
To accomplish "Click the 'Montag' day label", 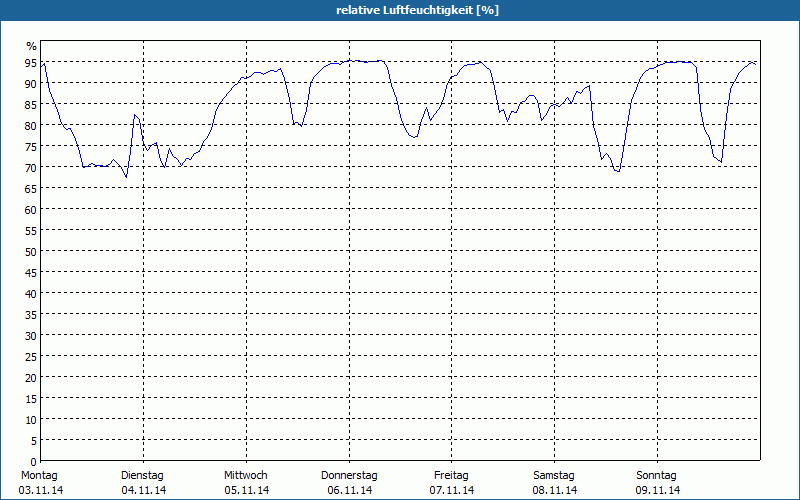I will click(39, 476).
